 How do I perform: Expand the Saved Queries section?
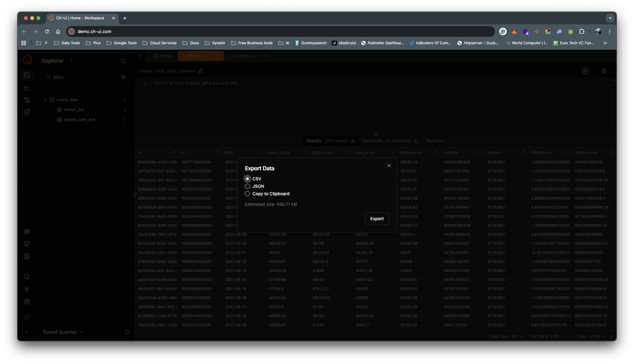pos(63,332)
